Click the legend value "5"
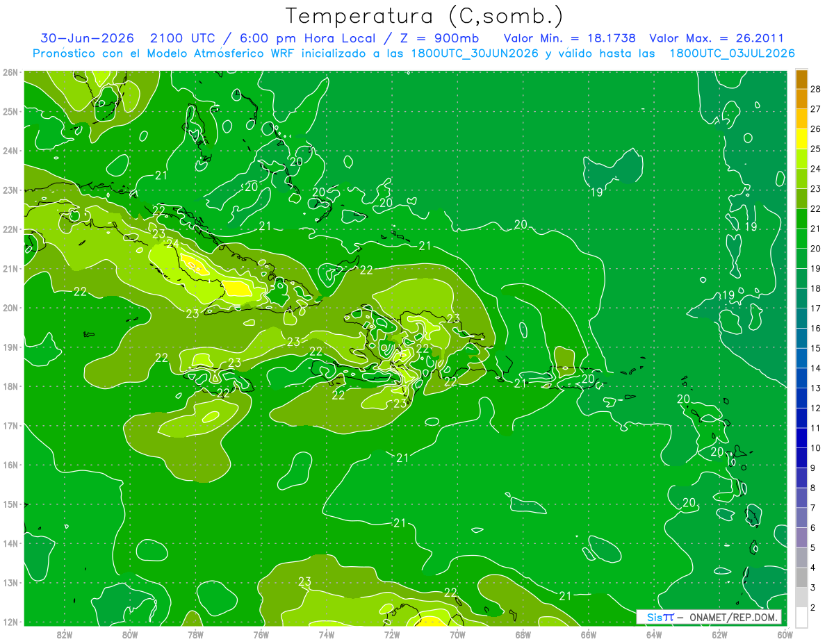 click(813, 547)
